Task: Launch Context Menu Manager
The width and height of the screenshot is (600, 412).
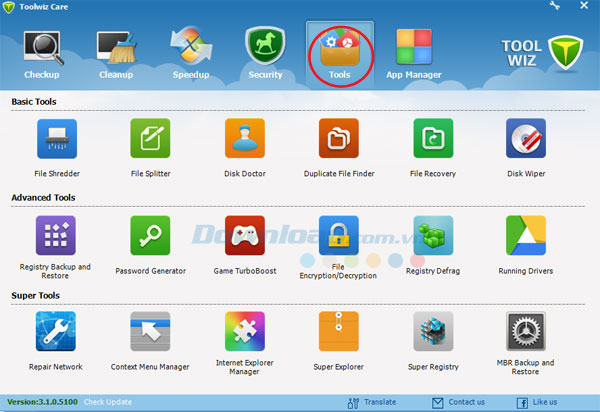Action: [x=150, y=331]
